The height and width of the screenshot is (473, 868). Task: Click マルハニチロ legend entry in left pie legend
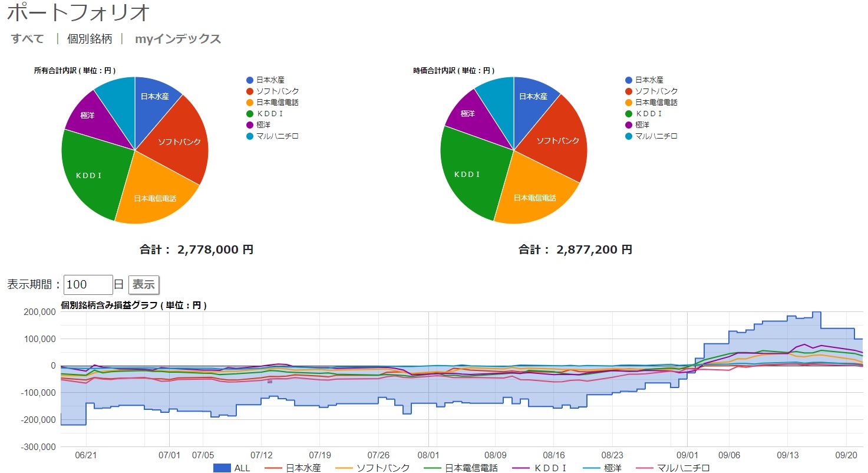(272, 136)
